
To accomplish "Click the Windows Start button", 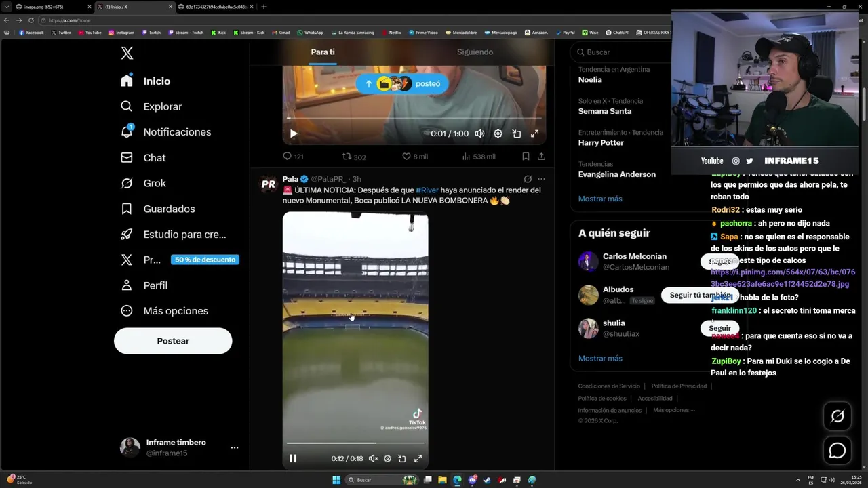I will click(336, 480).
